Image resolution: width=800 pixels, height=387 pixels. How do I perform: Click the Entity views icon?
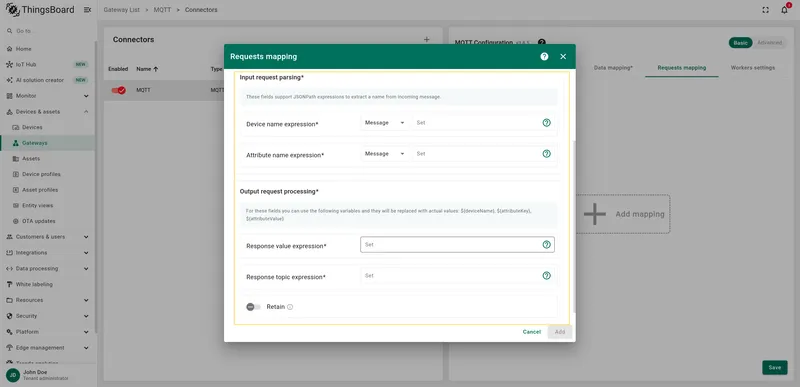(15, 205)
